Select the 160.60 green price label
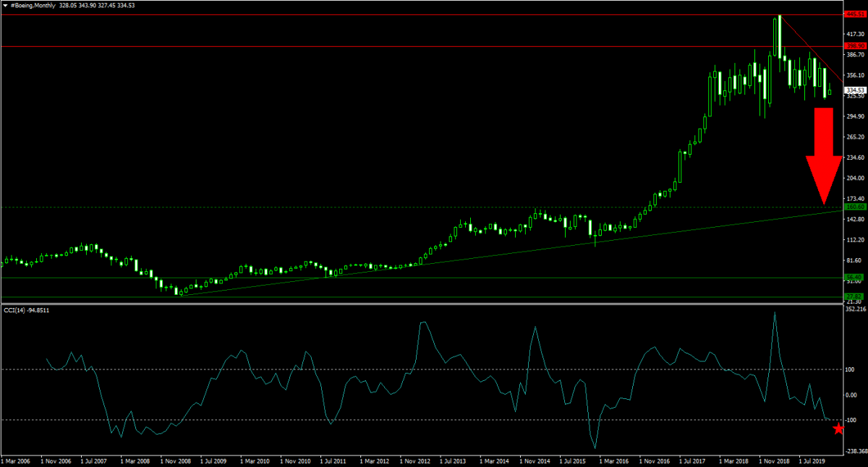The image size is (868, 467). coord(854,207)
